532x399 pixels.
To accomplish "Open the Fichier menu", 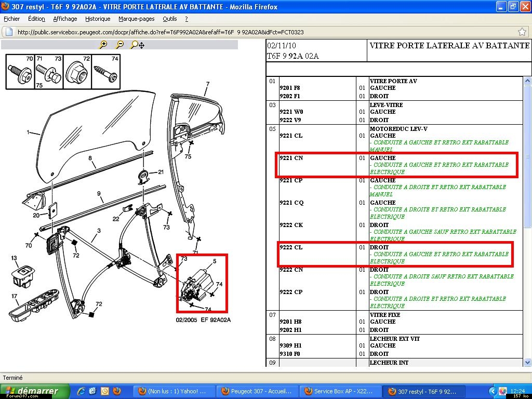I will (11, 19).
